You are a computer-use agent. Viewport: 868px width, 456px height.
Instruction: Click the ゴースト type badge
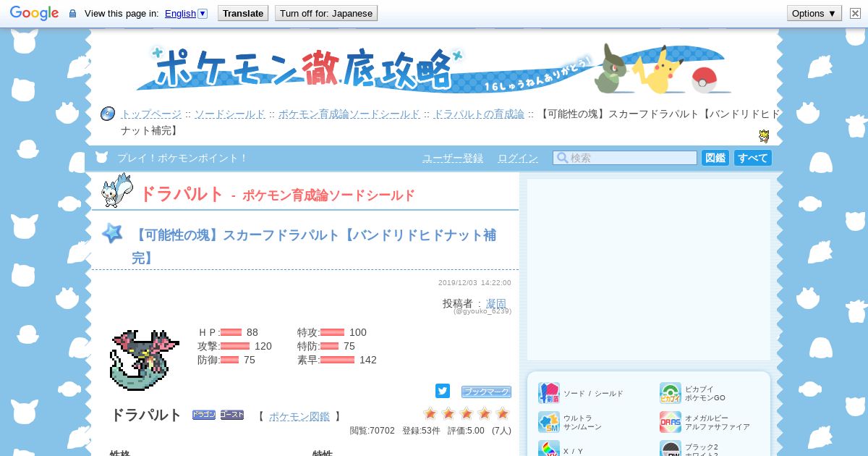[232, 415]
